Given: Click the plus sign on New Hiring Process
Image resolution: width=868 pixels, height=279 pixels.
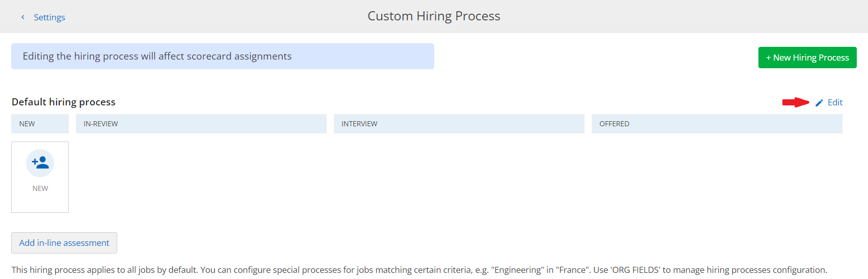Looking at the screenshot, I should 769,58.
